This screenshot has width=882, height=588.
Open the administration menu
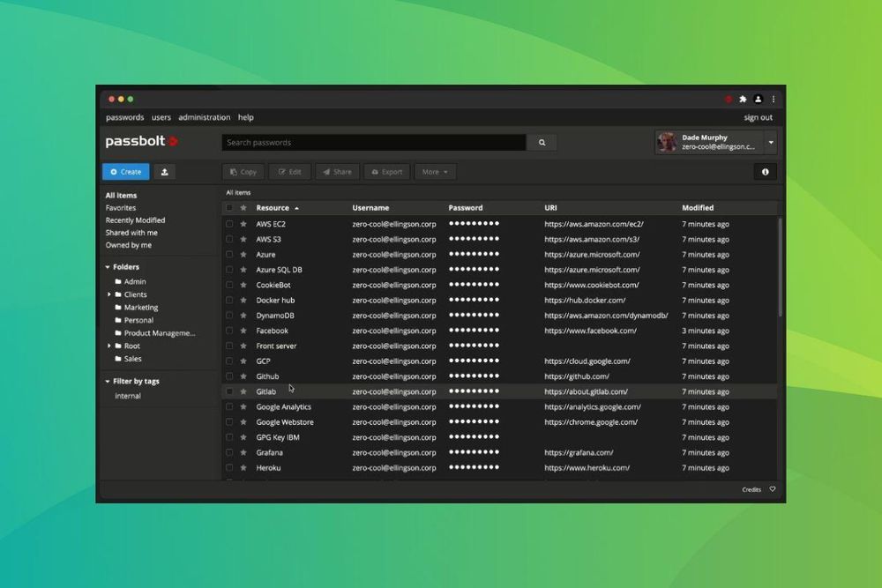[x=204, y=116]
